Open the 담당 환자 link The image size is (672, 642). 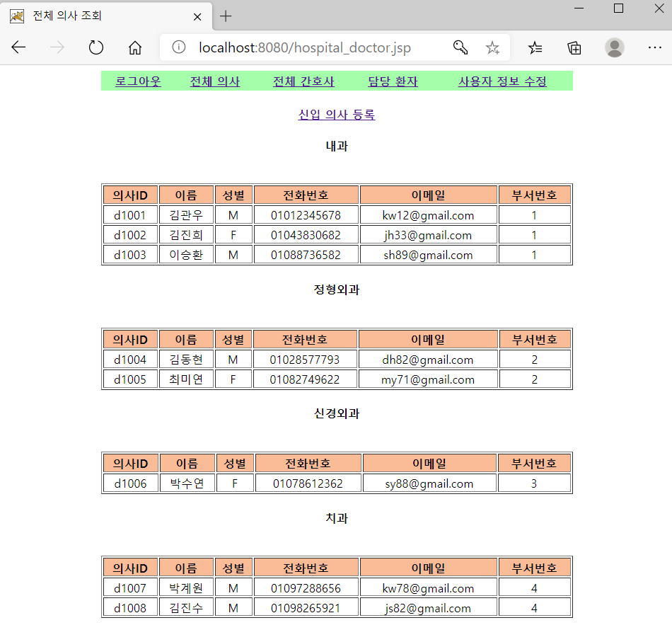[x=393, y=81]
